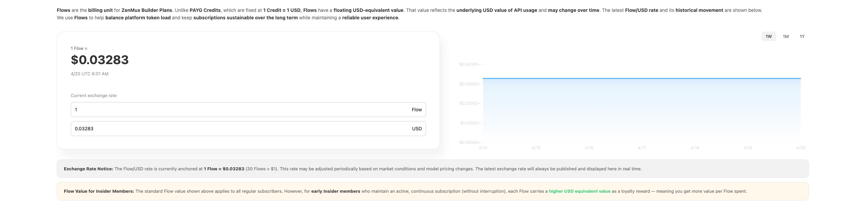
Task: Click the 4/17 date on chart axis
Action: pyautogui.click(x=642, y=148)
